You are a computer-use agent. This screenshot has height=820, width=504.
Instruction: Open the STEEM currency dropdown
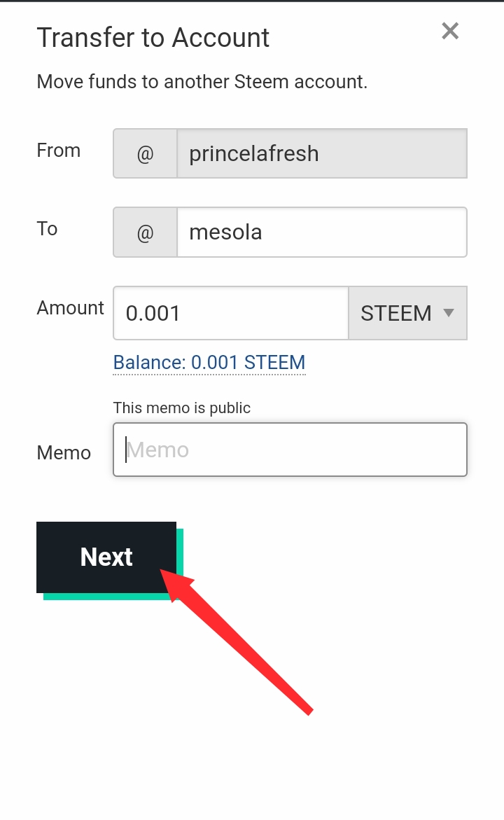[x=396, y=313]
